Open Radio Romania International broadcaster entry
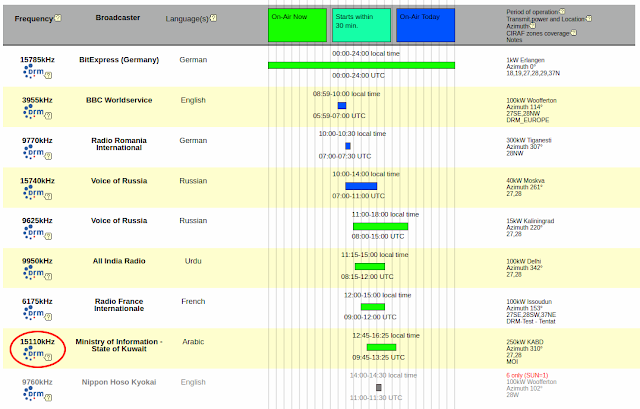The height and width of the screenshot is (409, 640). tap(119, 144)
